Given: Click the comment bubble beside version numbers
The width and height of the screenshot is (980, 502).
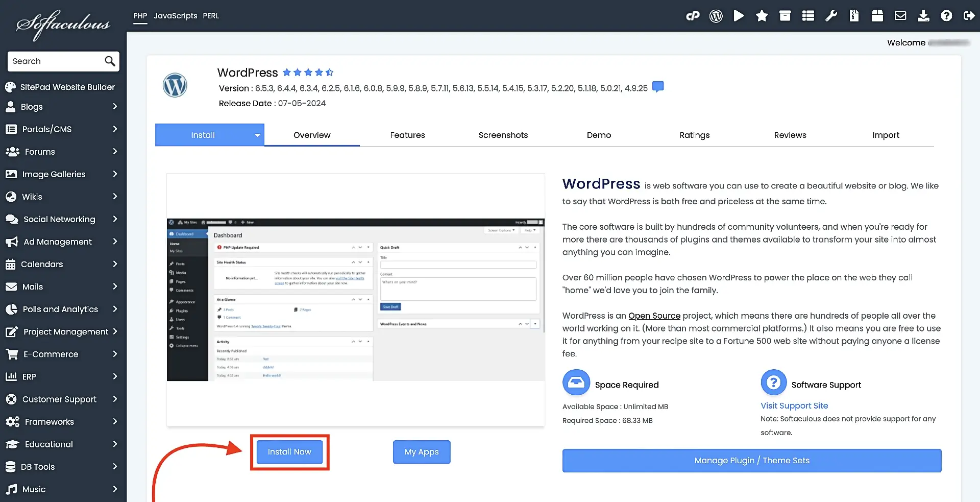Looking at the screenshot, I should point(657,87).
